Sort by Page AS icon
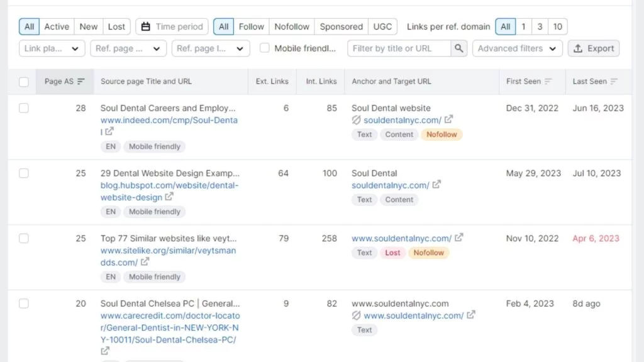Viewport: 644px width, 362px height. tap(81, 81)
